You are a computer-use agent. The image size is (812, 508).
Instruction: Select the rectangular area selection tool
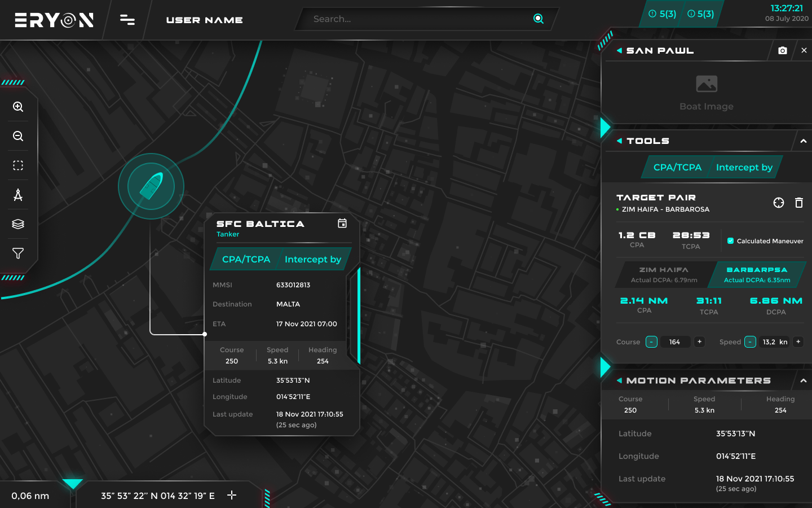pyautogui.click(x=17, y=165)
